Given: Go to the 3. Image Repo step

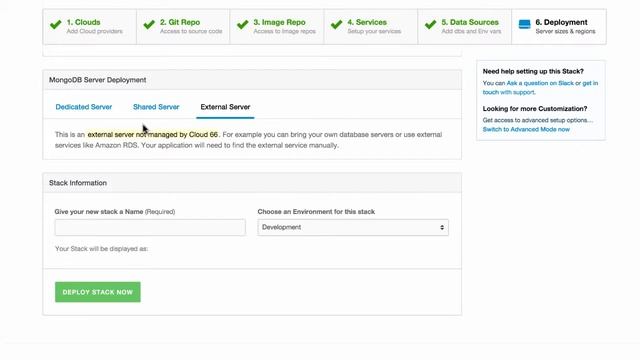Looking at the screenshot, I should click(x=277, y=27).
